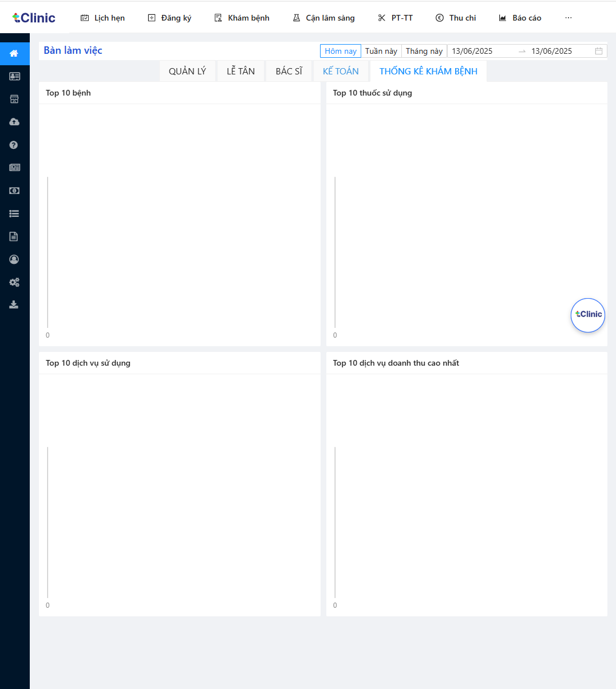Open the Báo cáo menu
Screen dimensions: 616x689
pos(520,18)
